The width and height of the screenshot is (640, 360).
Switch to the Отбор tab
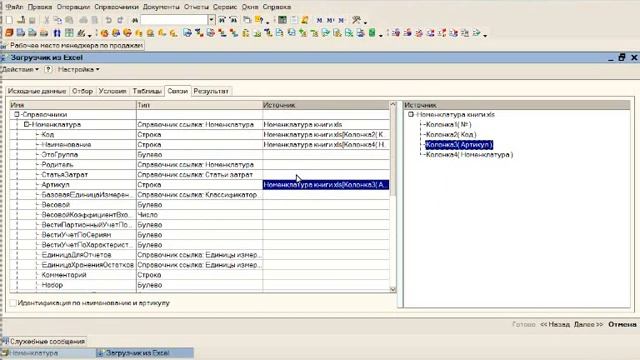(x=82, y=91)
